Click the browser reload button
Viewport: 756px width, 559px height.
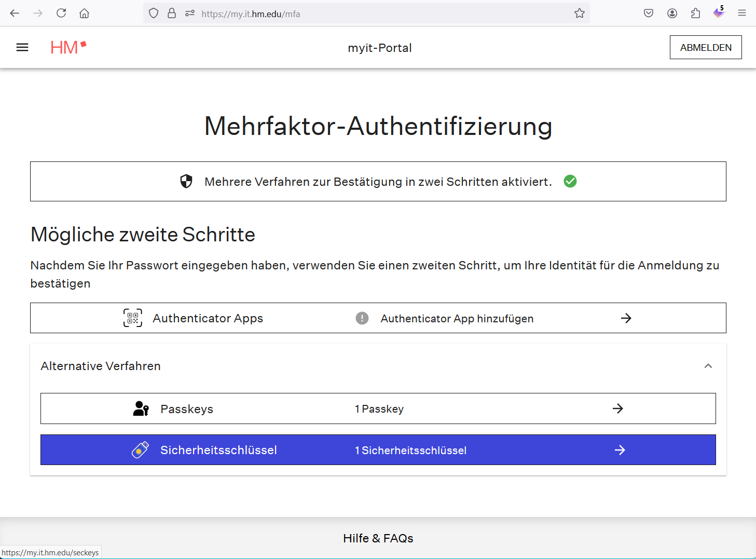61,13
